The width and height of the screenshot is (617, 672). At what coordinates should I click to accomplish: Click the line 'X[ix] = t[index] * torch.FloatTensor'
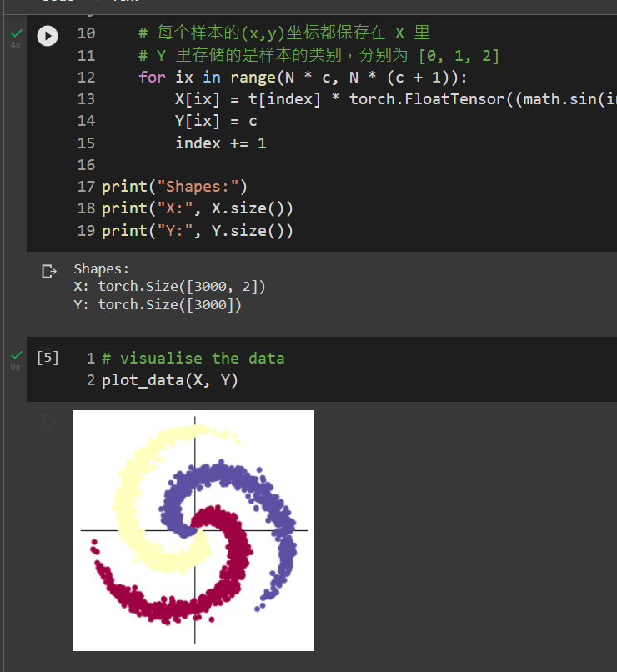pyautogui.click(x=396, y=99)
